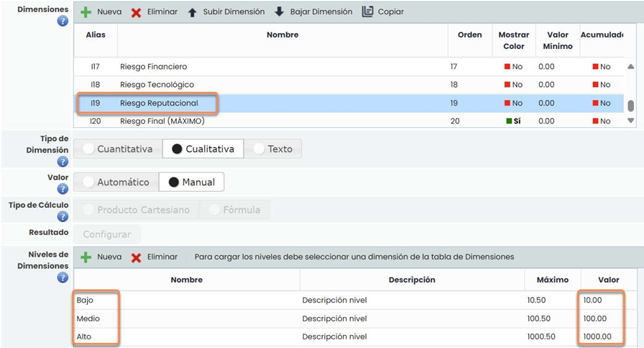Sort by the Orden column header

(469, 35)
